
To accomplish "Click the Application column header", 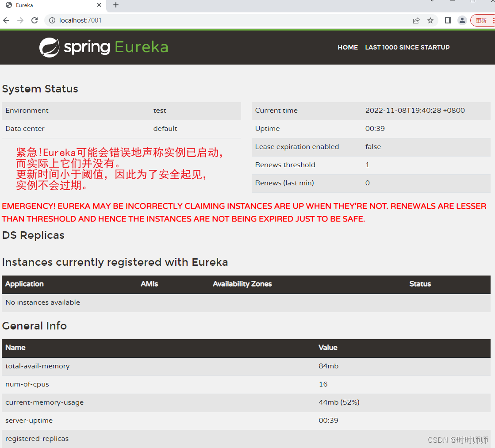I will pyautogui.click(x=24, y=284).
